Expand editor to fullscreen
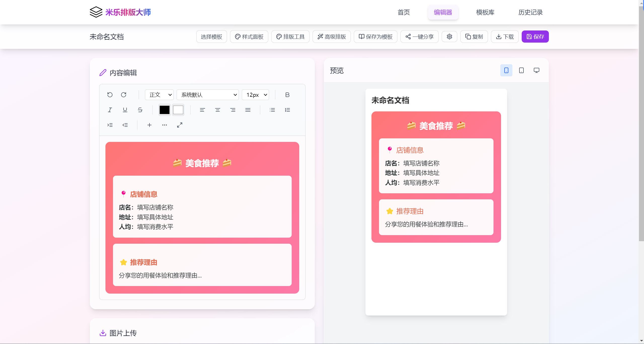 pos(180,125)
